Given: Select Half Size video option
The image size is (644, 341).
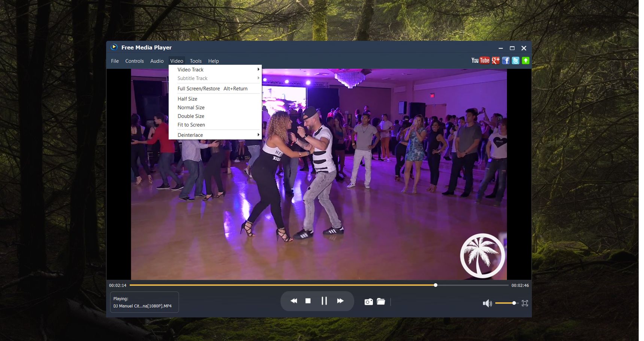Looking at the screenshot, I should coord(215,99).
